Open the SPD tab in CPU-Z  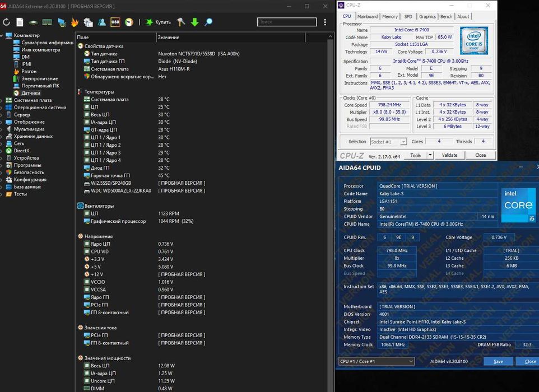coord(408,16)
